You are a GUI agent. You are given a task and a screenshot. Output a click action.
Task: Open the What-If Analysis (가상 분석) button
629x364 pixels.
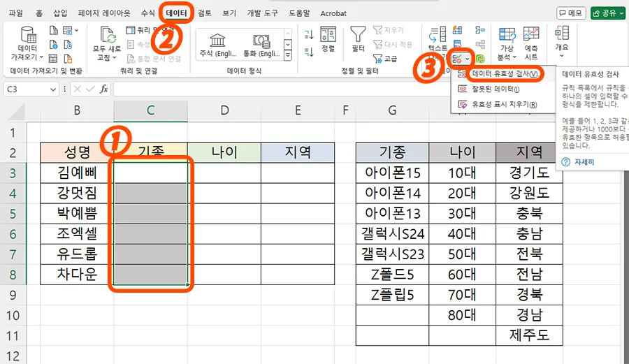507,44
